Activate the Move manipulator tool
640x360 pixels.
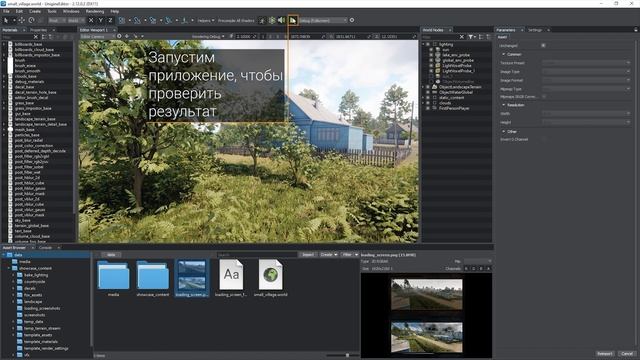pos(21,20)
